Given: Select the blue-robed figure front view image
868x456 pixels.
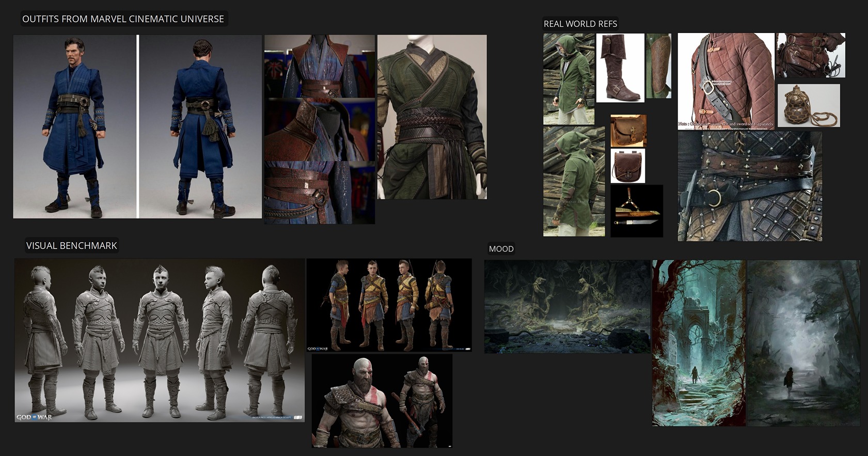Looking at the screenshot, I should (75, 127).
